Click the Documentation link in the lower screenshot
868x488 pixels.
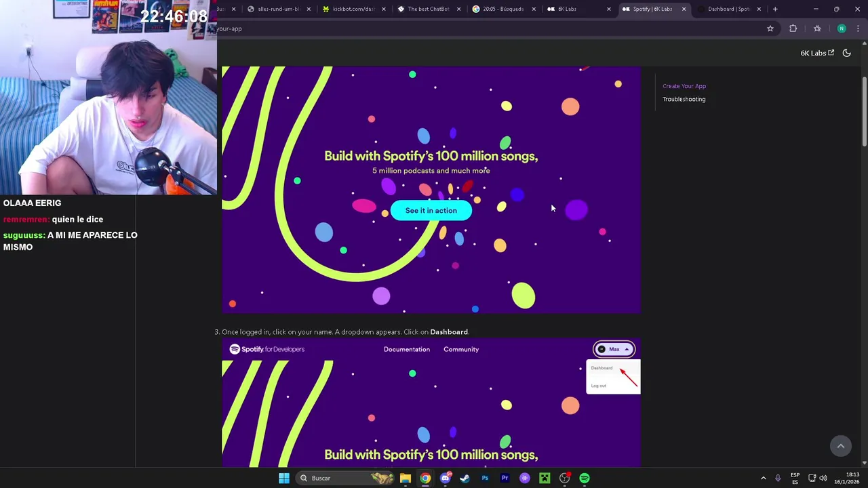tap(407, 349)
